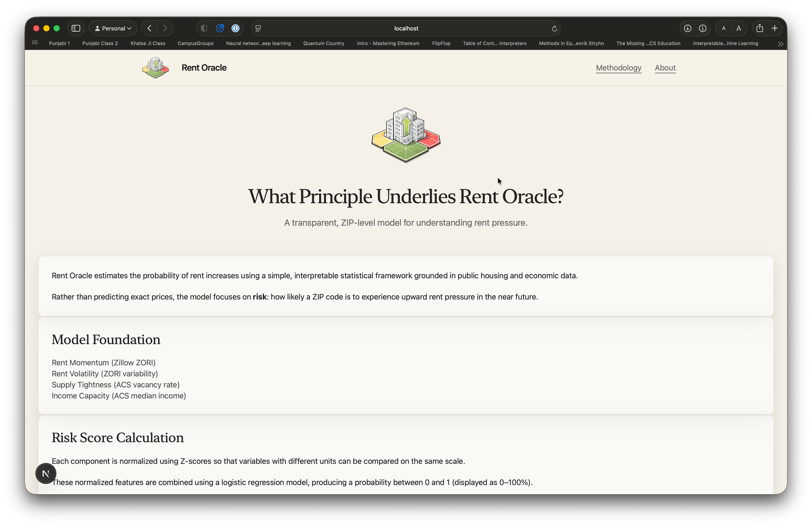Open the 1Password extension icon

(x=236, y=28)
